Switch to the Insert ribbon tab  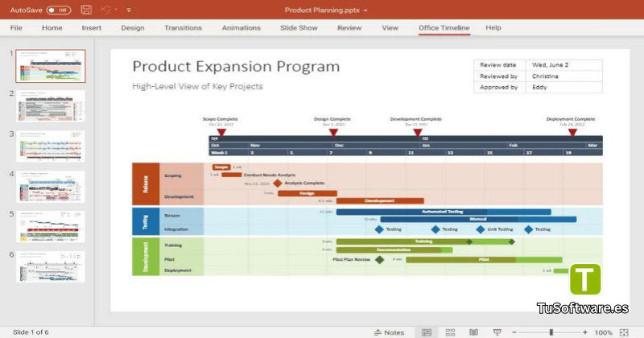click(91, 27)
